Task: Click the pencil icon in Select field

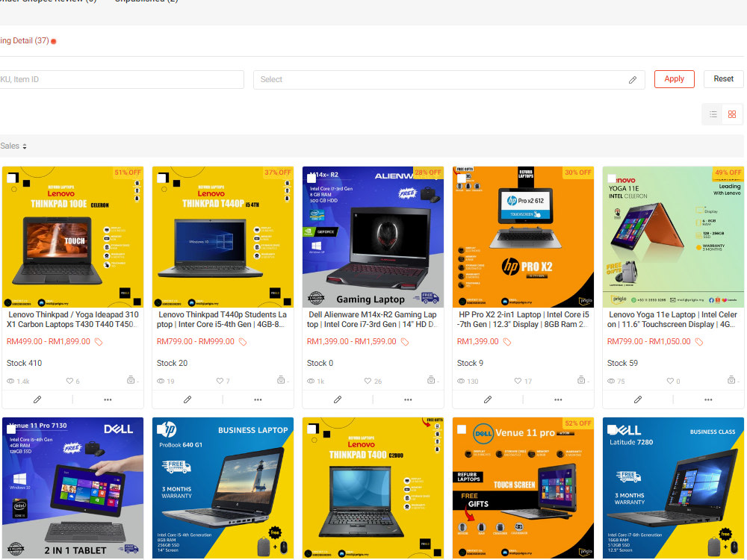Action: point(632,80)
